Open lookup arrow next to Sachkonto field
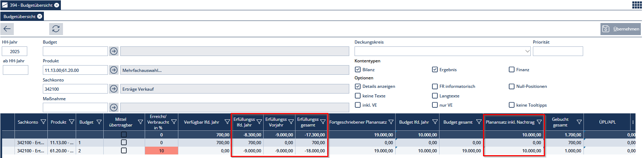 coord(114,89)
